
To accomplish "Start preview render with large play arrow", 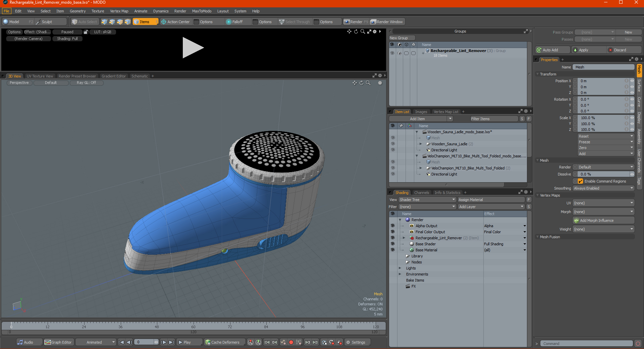I will (193, 48).
